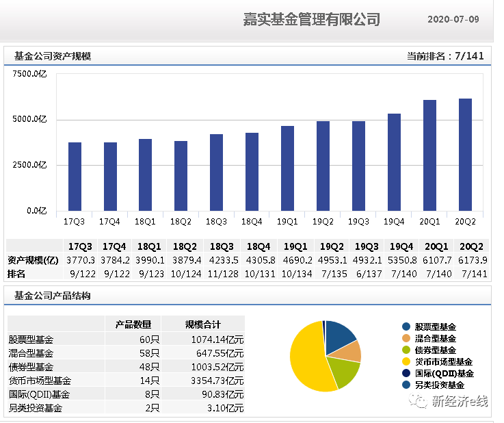Click the asset value 5350.8
Viewport: 504px width, 423px height.
[402, 260]
